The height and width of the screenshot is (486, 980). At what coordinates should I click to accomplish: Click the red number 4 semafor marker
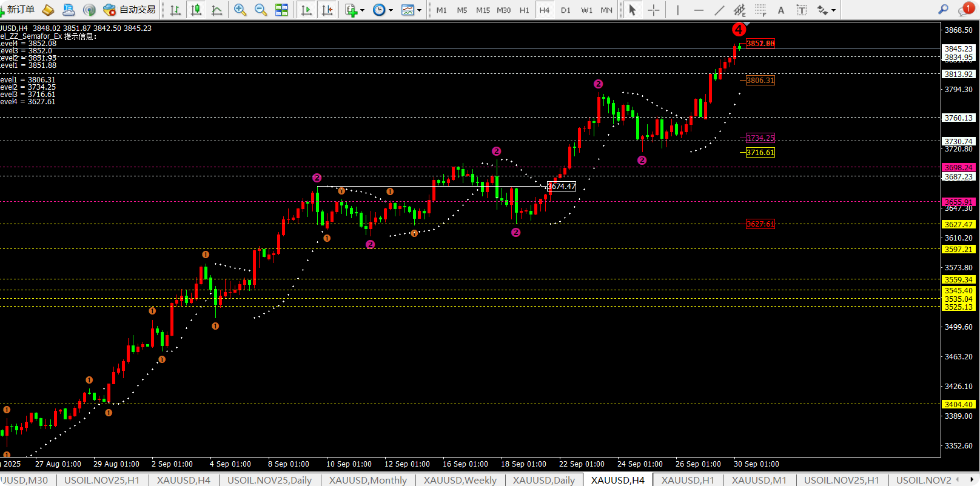click(739, 29)
